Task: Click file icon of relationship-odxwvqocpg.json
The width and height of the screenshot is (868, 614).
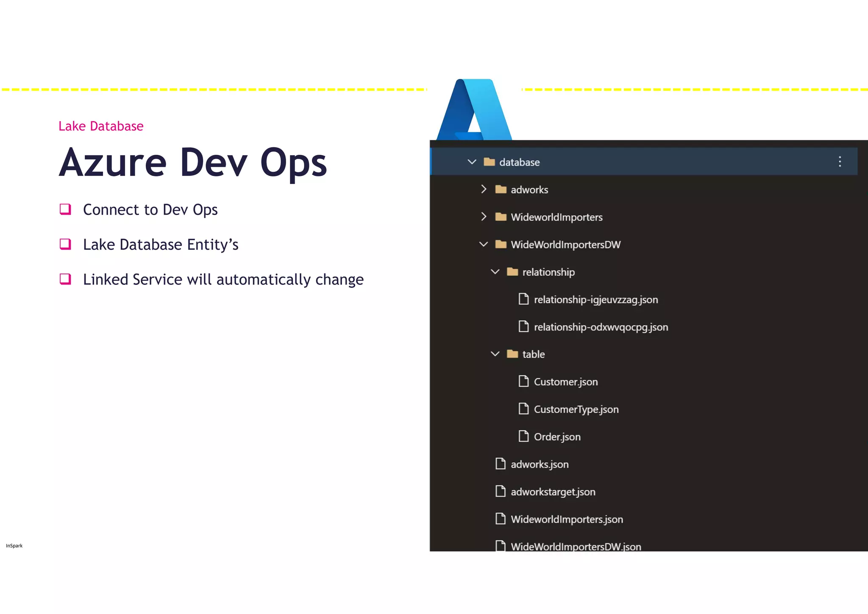Action: click(524, 327)
